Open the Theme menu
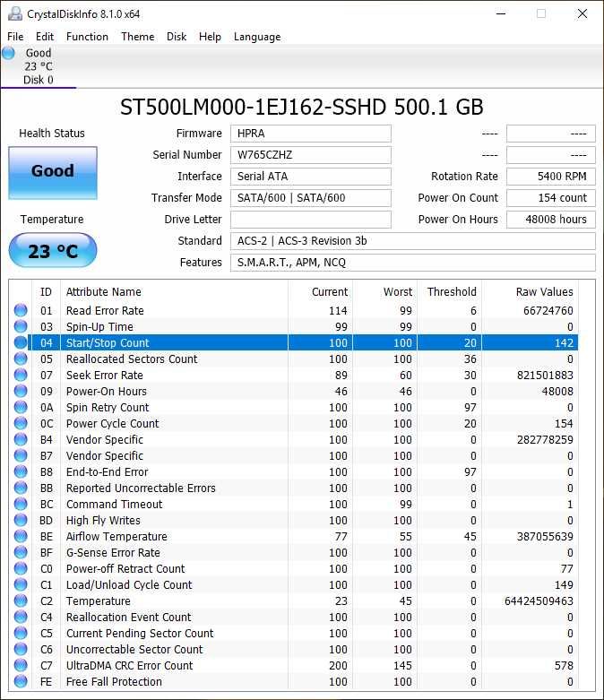The width and height of the screenshot is (604, 700). (137, 37)
